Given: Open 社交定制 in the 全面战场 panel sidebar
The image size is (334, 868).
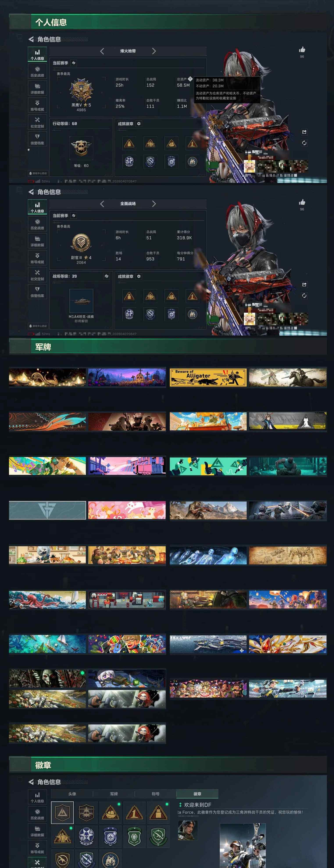Looking at the screenshot, I should pyautogui.click(x=37, y=275).
